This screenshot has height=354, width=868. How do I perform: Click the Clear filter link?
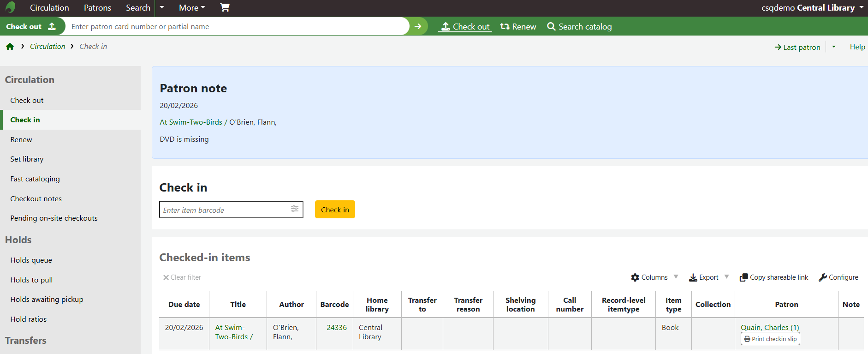tap(182, 277)
